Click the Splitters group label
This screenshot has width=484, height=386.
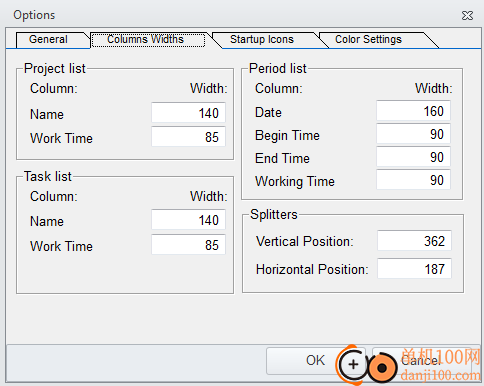(x=274, y=214)
